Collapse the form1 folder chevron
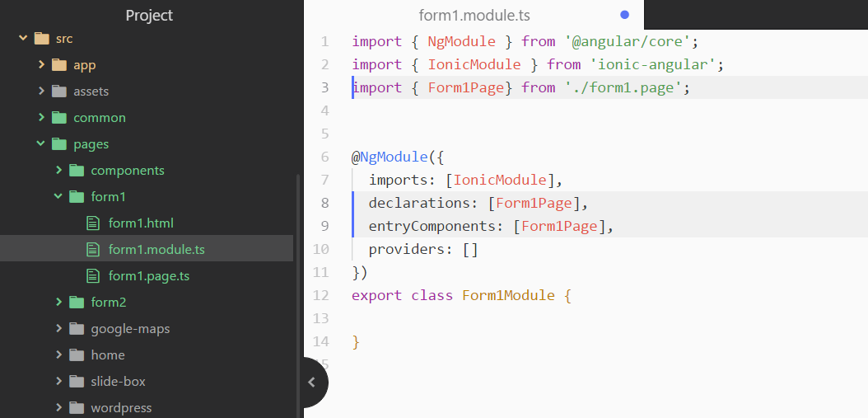 (58, 196)
